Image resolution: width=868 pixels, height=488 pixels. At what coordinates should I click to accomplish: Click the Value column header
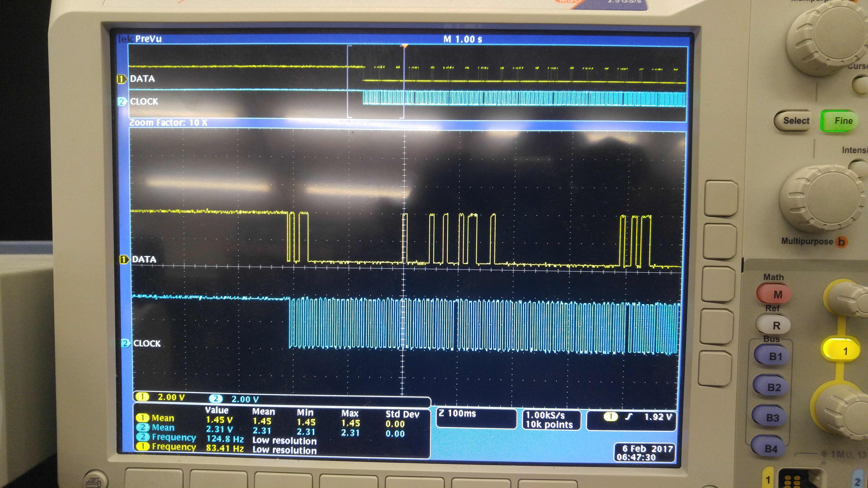click(217, 410)
